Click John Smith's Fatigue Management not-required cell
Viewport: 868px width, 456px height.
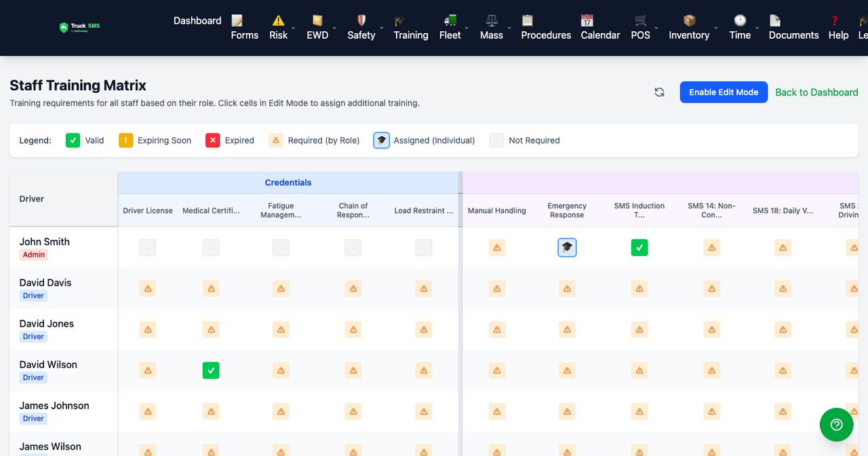tap(281, 248)
